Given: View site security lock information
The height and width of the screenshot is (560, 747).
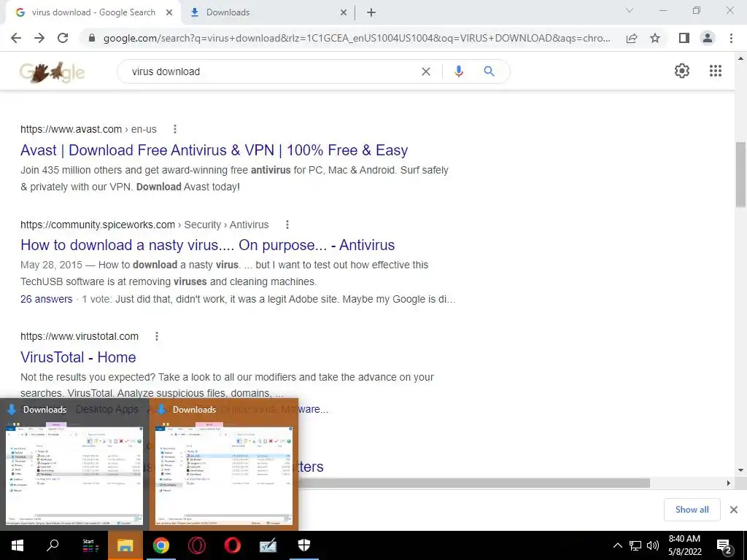Looking at the screenshot, I should click(x=92, y=38).
